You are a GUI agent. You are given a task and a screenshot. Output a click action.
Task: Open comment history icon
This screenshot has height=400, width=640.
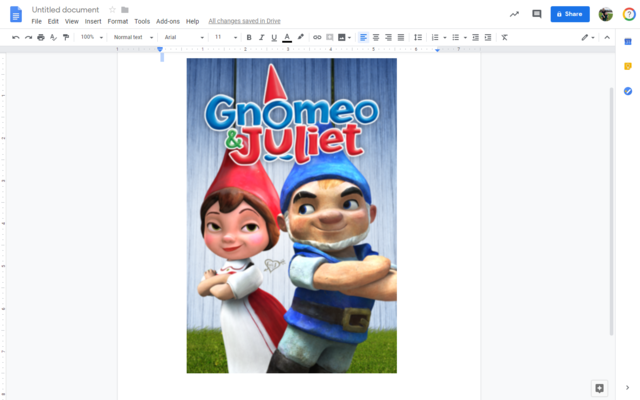click(537, 14)
